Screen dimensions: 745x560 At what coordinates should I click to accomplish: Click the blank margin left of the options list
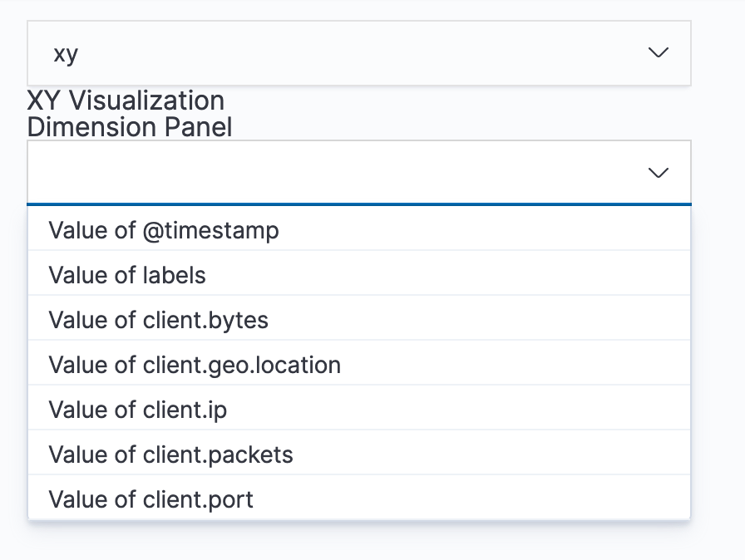click(x=12, y=366)
